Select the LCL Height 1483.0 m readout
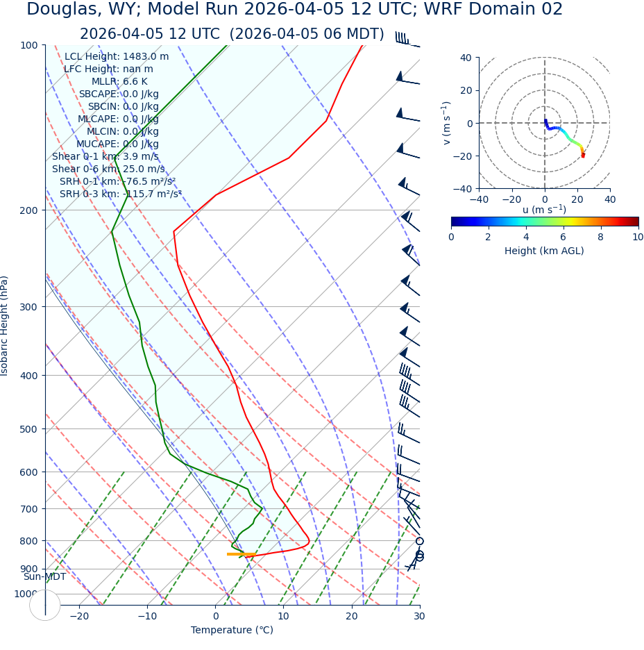Viewport: 644px width, 650px height. point(116,56)
